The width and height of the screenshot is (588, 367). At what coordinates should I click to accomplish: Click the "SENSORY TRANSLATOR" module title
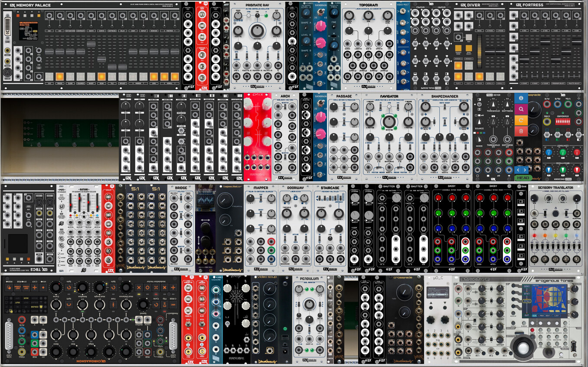click(x=555, y=188)
